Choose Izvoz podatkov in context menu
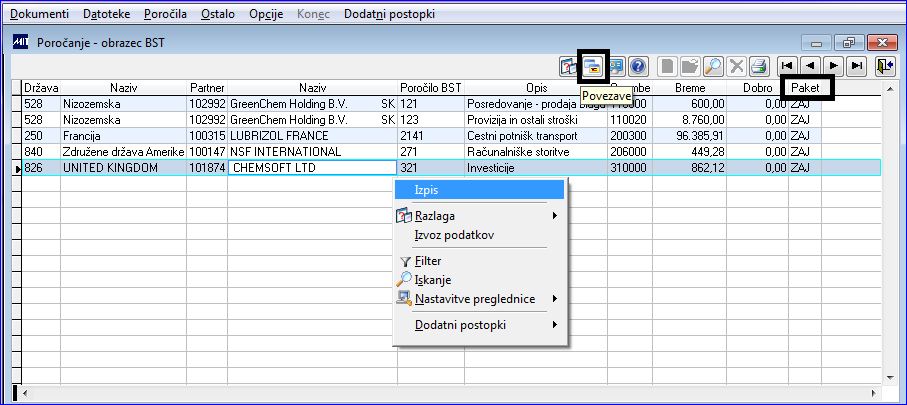This screenshot has height=405, width=907. click(x=454, y=235)
